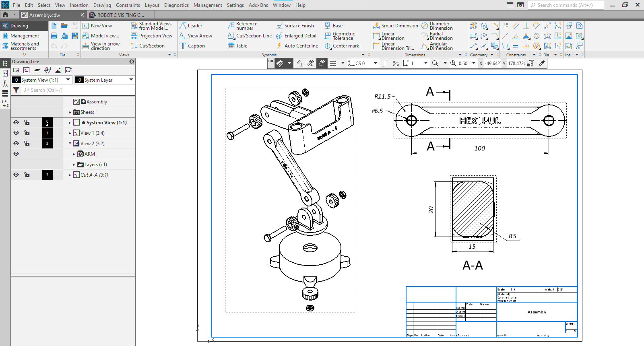
Task: Hide Cut A-A view with eye icon
Action: click(x=16, y=175)
